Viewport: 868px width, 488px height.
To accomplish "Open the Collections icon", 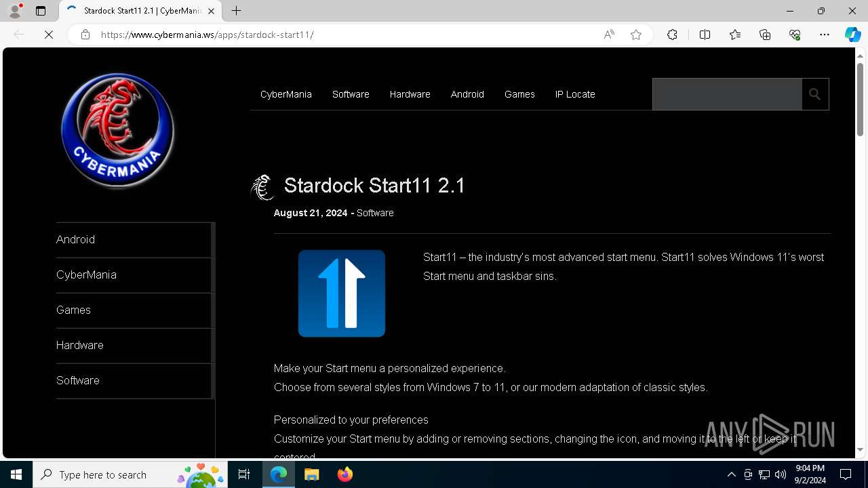I will pyautogui.click(x=765, y=35).
